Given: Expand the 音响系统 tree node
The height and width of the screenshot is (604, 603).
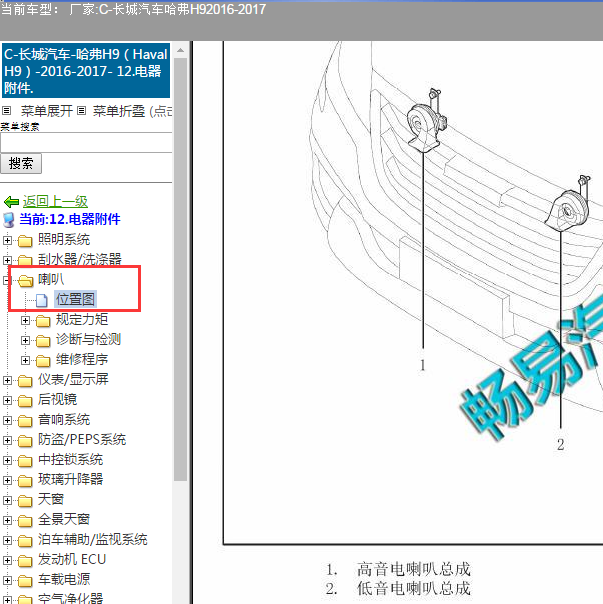Looking at the screenshot, I should (x=7, y=421).
